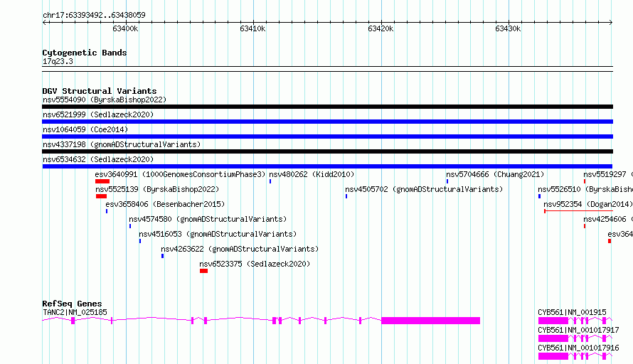Open CYB561|NM_001017916 gene label
The height and width of the screenshot is (364, 633).
click(578, 348)
